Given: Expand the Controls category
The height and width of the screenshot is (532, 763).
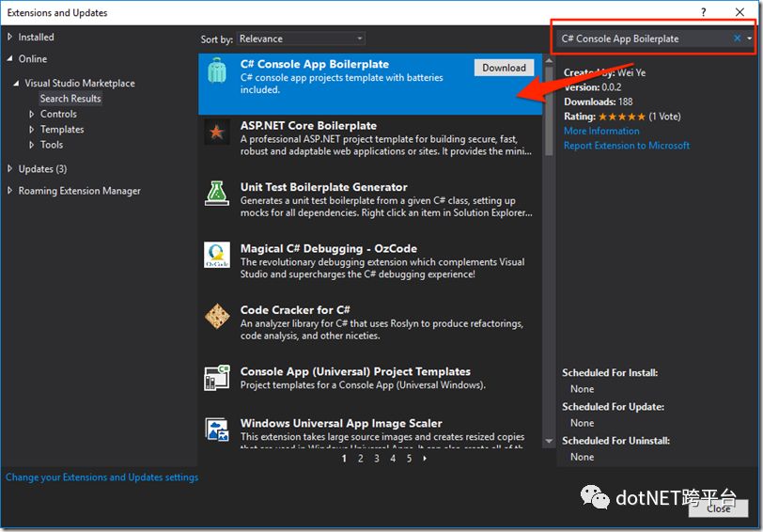Looking at the screenshot, I should pyautogui.click(x=31, y=114).
